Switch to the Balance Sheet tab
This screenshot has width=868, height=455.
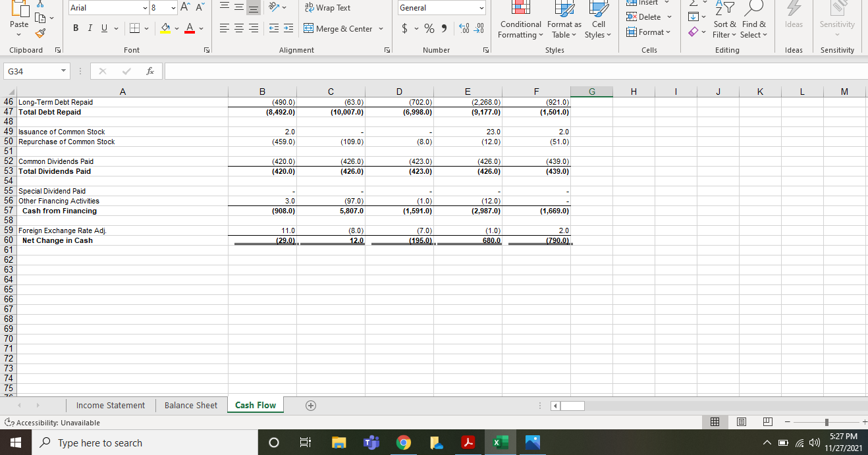coord(191,405)
